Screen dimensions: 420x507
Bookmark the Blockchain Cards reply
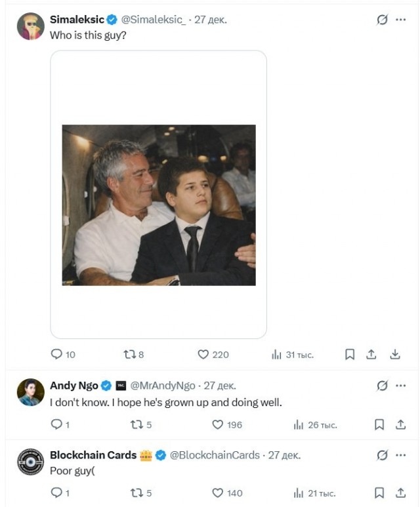pos(379,493)
